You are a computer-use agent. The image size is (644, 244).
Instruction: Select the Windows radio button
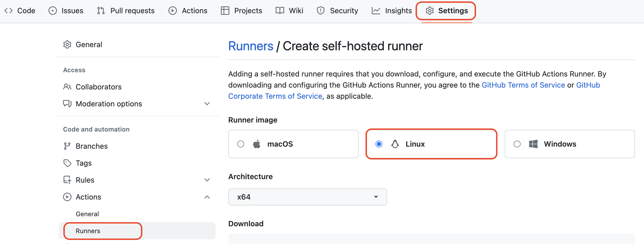[517, 144]
